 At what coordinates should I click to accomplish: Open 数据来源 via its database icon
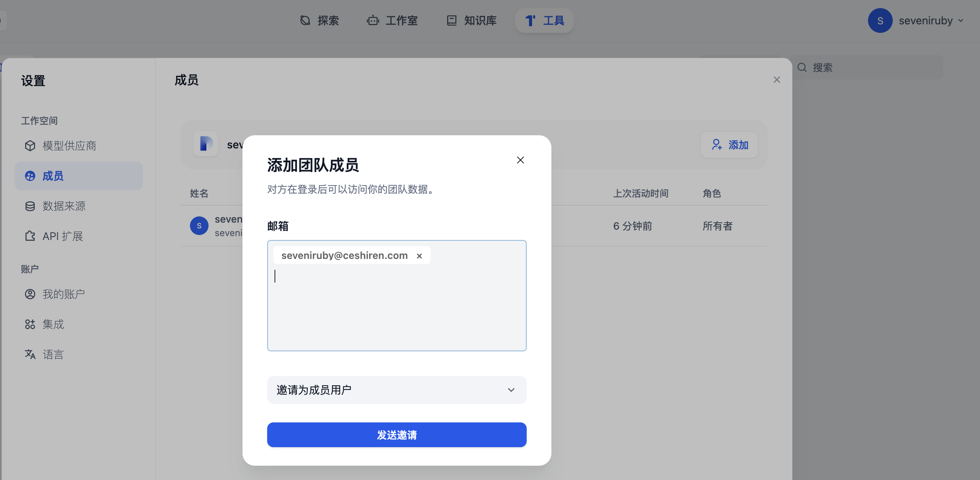[30, 206]
